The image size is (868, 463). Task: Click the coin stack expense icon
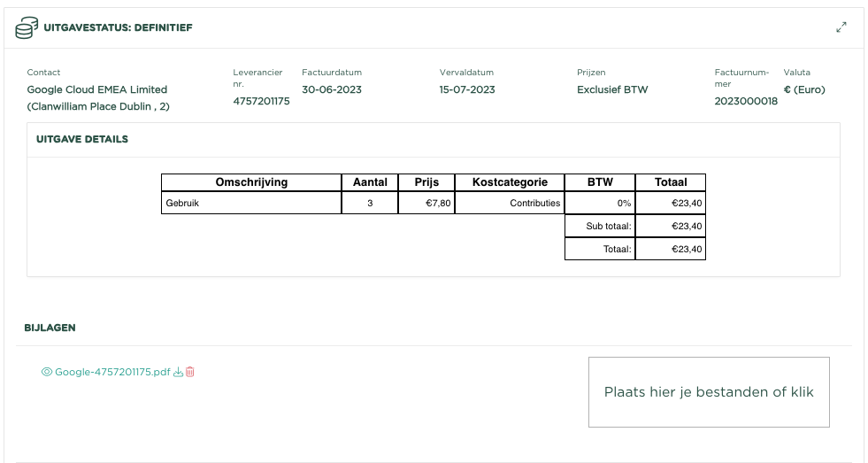coord(27,27)
